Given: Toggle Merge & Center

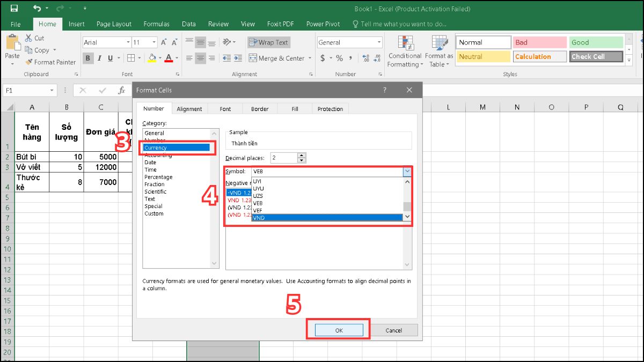Looking at the screenshot, I should (276, 58).
